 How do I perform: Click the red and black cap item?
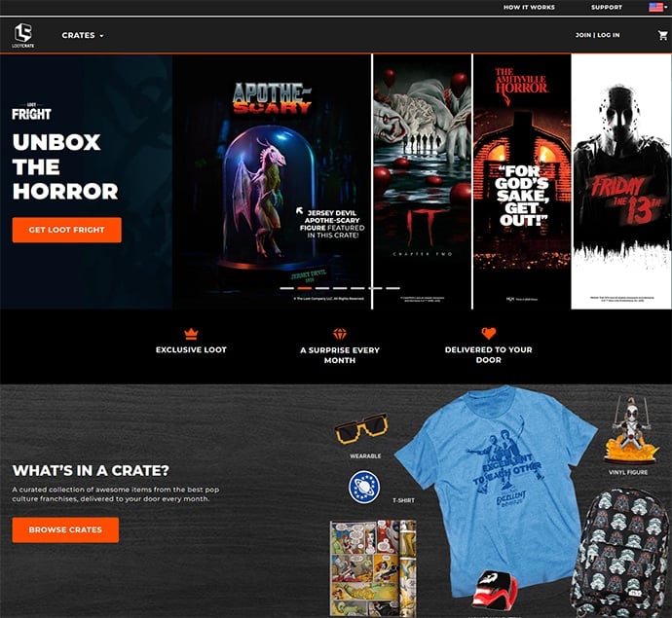point(495,589)
